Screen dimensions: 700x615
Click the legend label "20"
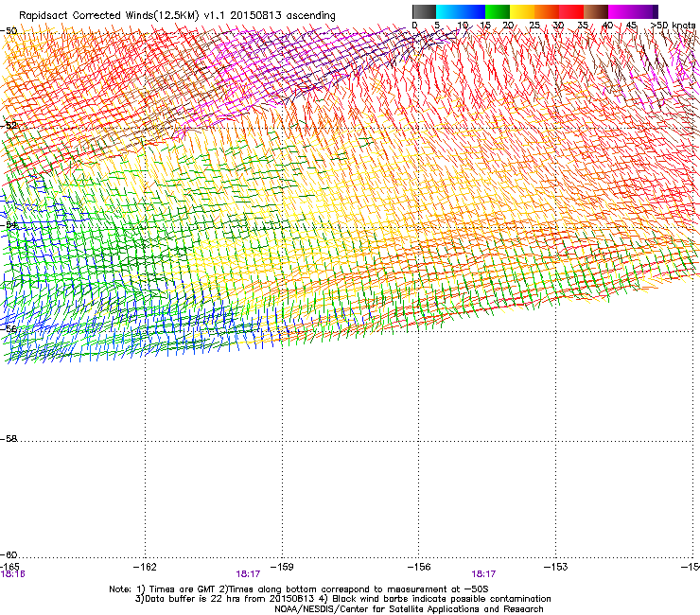[x=508, y=26]
